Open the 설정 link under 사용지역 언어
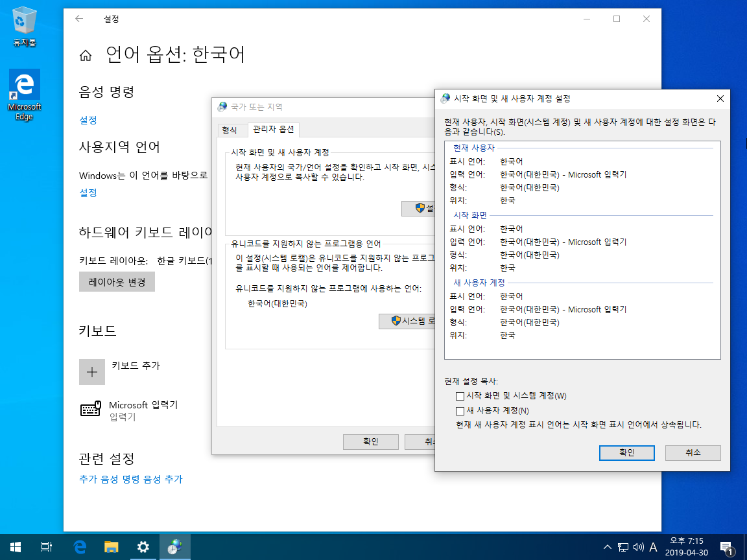This screenshot has height=560, width=747. 88,193
